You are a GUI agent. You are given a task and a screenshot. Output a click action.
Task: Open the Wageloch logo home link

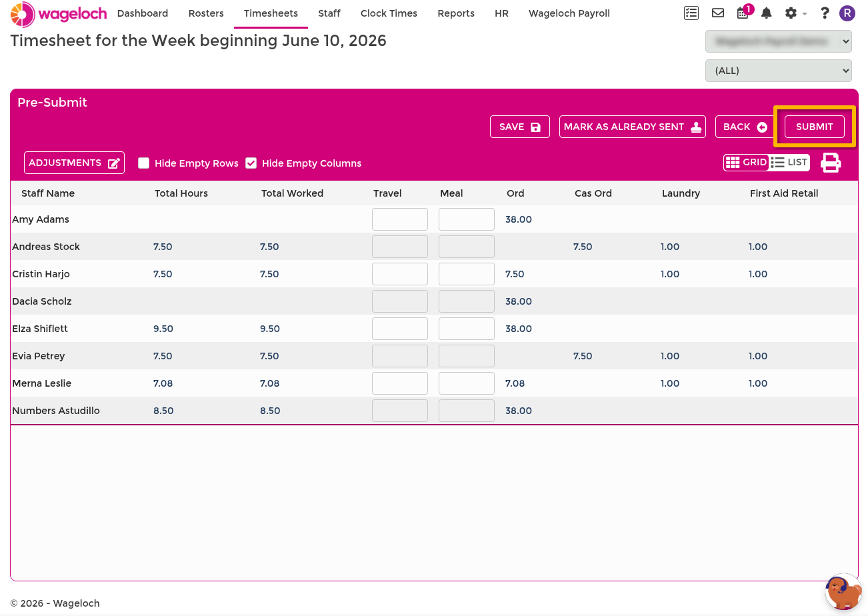(59, 13)
